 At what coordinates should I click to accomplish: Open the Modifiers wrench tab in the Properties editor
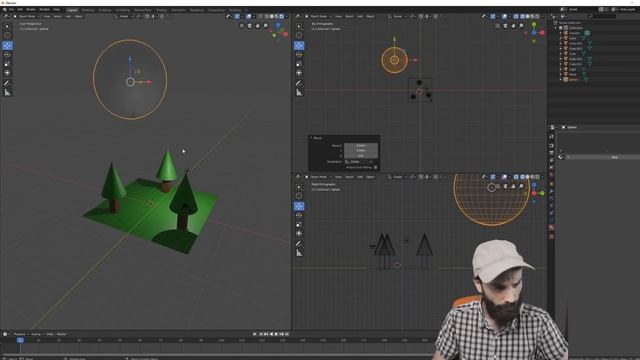click(551, 191)
